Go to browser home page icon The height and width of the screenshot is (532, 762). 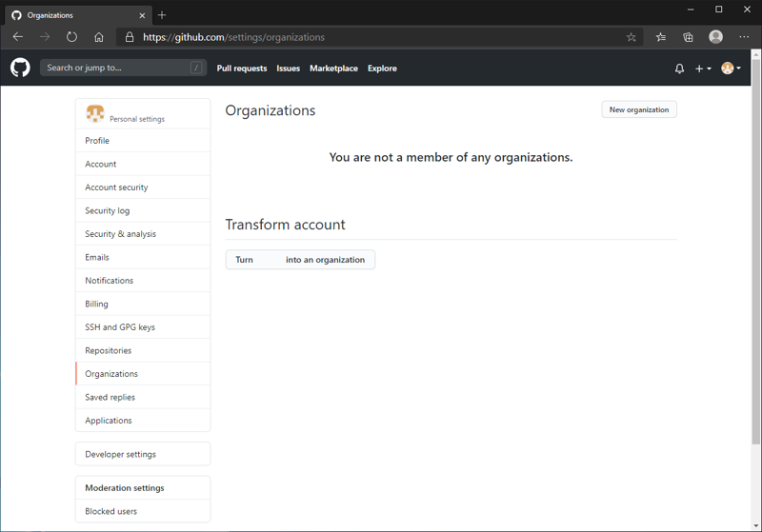pos(99,37)
